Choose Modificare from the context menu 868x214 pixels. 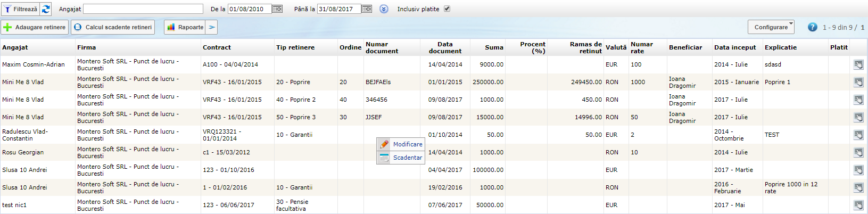click(407, 144)
